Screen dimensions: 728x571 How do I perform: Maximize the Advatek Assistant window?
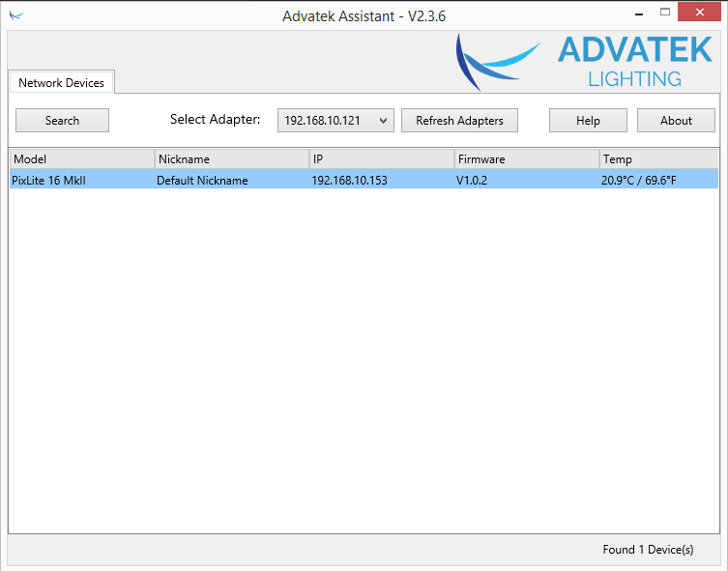[x=665, y=13]
